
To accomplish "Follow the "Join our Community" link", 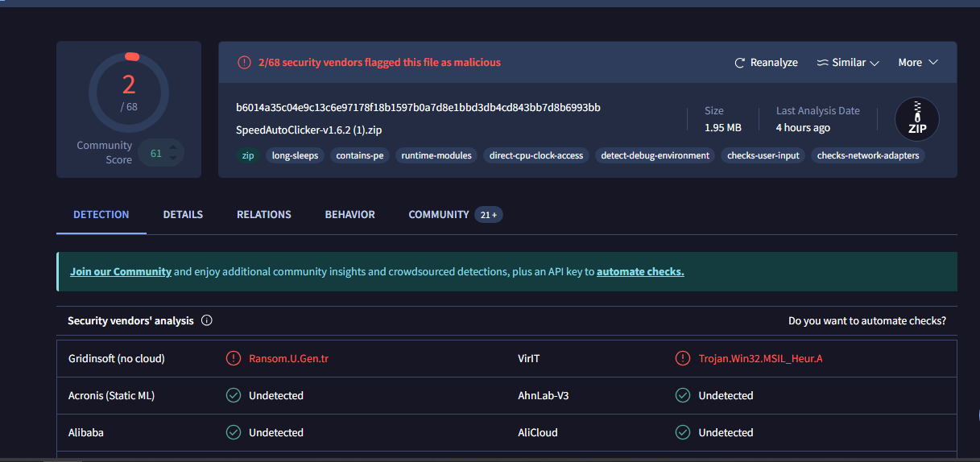I will 121,272.
